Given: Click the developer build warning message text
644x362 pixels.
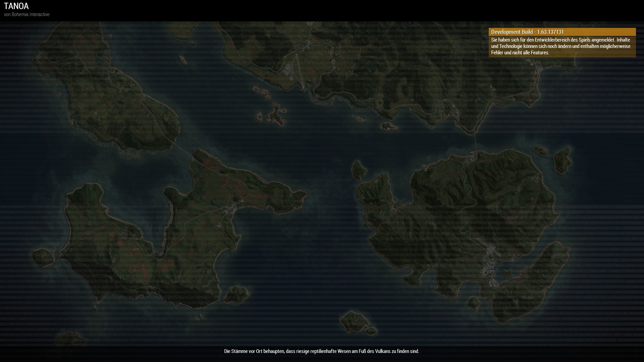Looking at the screenshot, I should coord(561,46).
